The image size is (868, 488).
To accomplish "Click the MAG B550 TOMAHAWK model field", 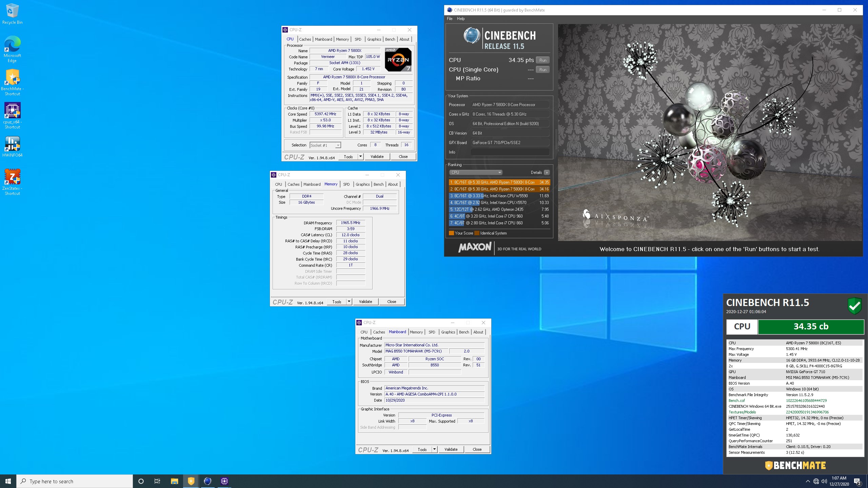I will coord(416,351).
